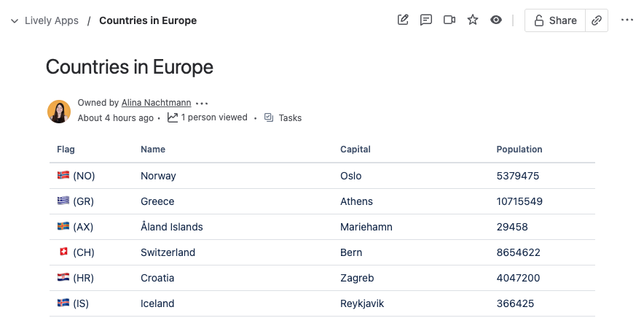Click the owner avatar picture
The width and height of the screenshot is (644, 318).
tap(59, 112)
